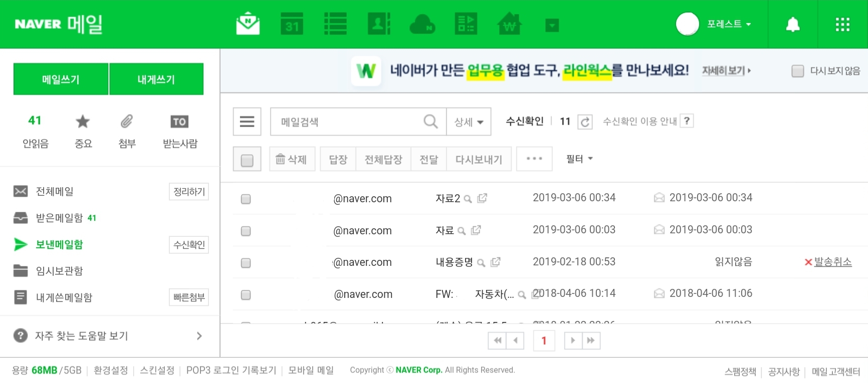Open 임시보관함 folder

pyautogui.click(x=59, y=271)
